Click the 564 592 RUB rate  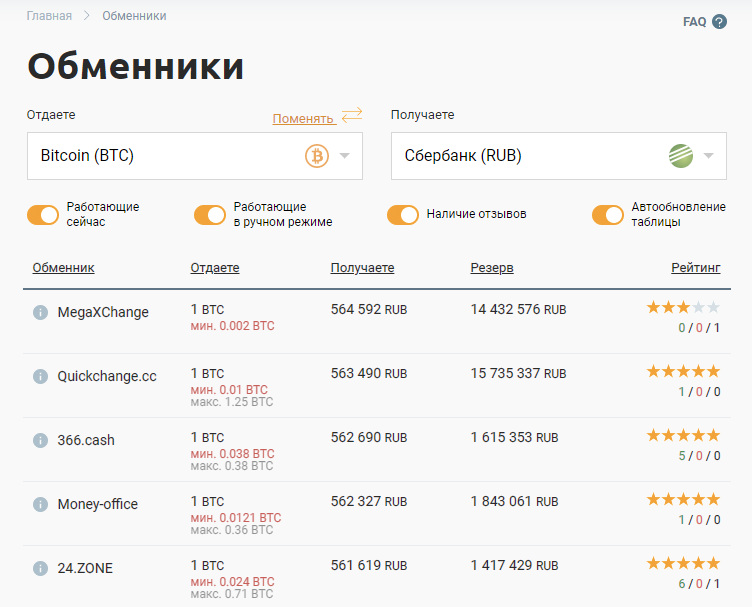369,310
